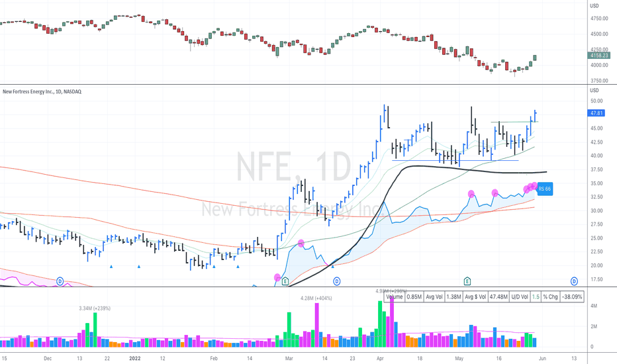Click the 4M label on volume scale
The height and width of the screenshot is (364, 617).
(594, 306)
